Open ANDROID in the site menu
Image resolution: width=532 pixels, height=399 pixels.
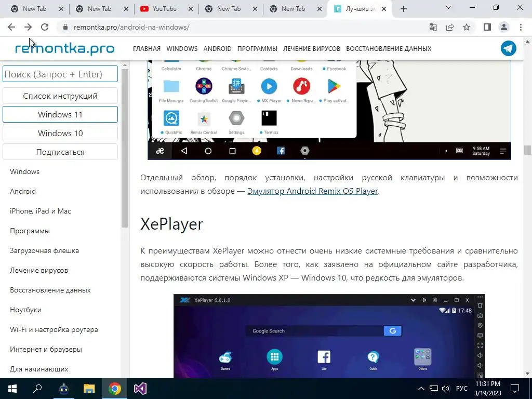(x=217, y=48)
